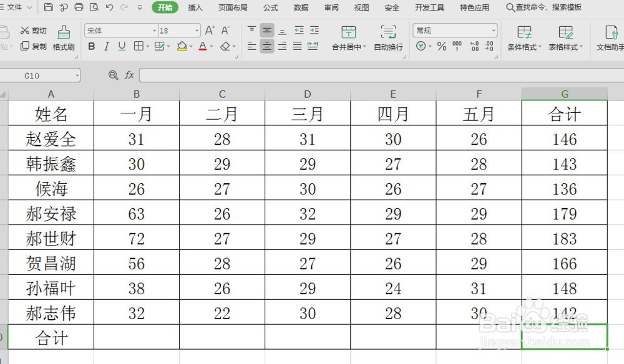Toggle bold formatting
Image resolution: width=624 pixels, height=364 pixels.
(x=92, y=47)
